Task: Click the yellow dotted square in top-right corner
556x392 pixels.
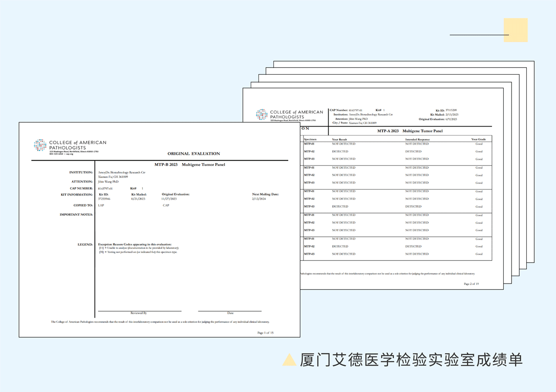Action: (516, 30)
